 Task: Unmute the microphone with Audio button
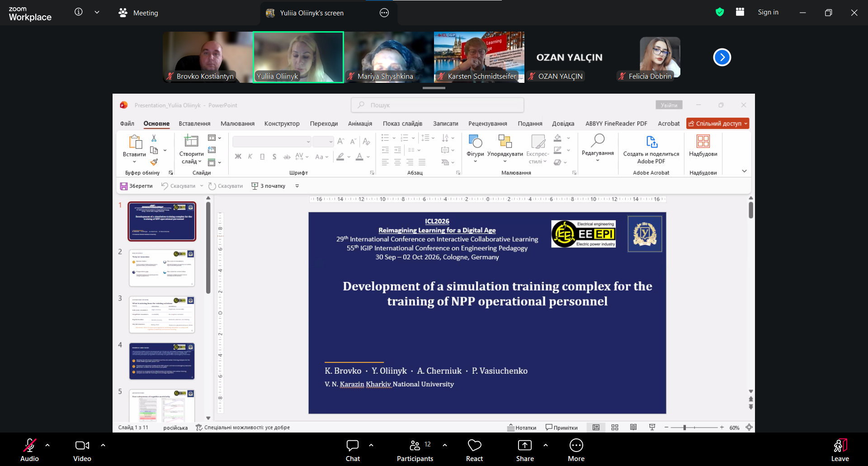[30, 451]
